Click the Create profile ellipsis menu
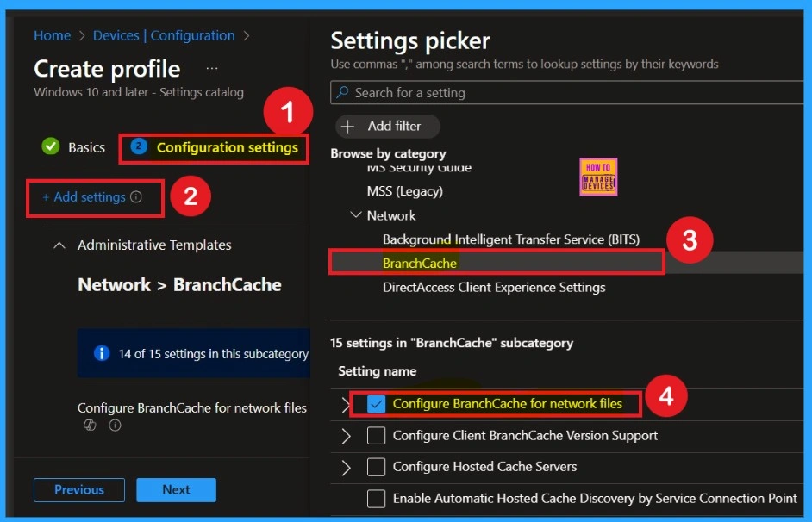Viewport: 812px width, 522px height. pos(212,69)
